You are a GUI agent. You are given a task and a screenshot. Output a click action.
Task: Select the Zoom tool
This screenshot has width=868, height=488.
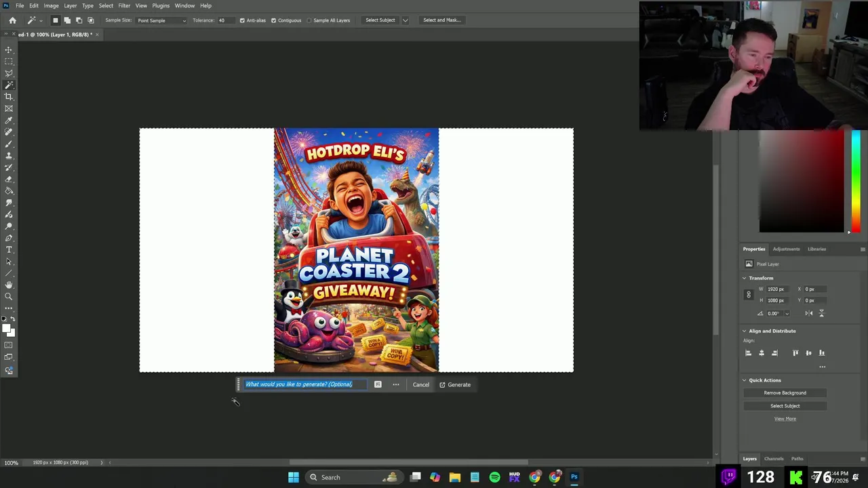coord(9,296)
